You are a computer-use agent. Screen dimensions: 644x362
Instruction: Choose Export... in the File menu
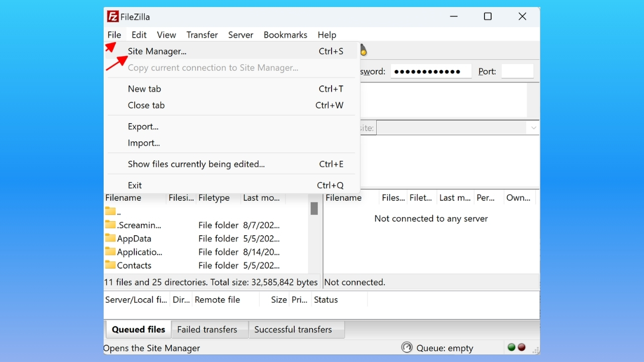pos(232,127)
